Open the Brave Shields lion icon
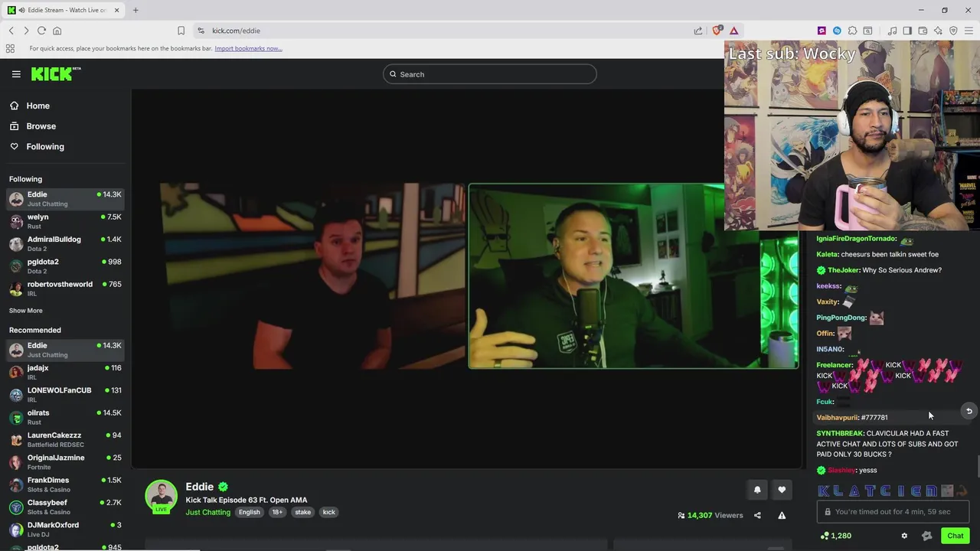Viewport: 980px width, 551px height. pos(717,31)
